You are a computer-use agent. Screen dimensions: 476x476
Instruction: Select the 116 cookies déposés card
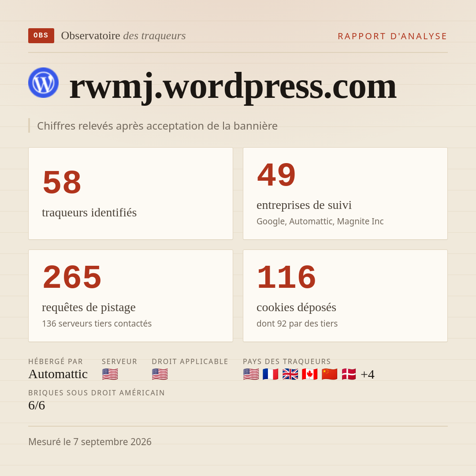click(x=345, y=296)
